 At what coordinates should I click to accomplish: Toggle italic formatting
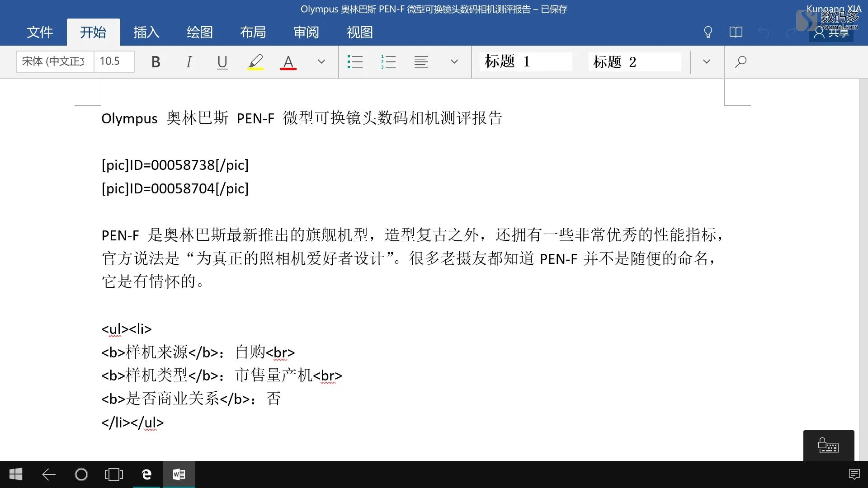(189, 61)
